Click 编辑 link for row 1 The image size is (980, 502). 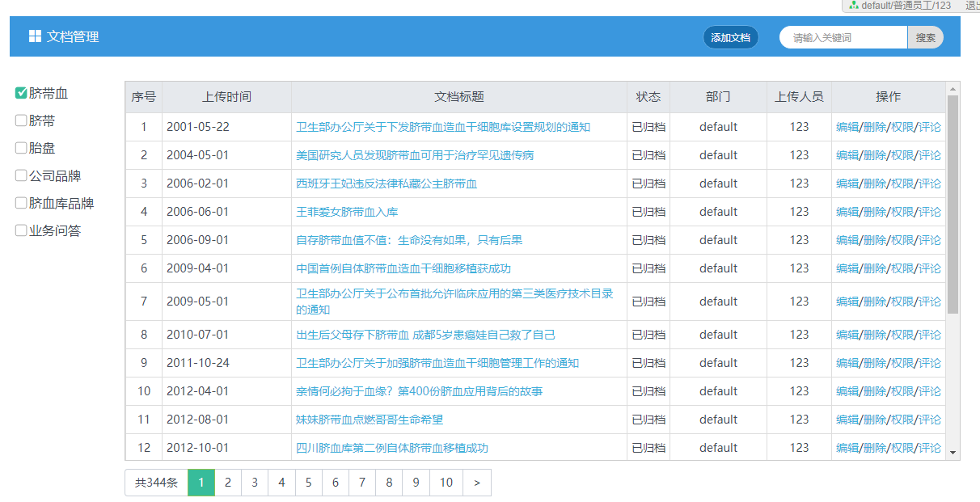847,127
